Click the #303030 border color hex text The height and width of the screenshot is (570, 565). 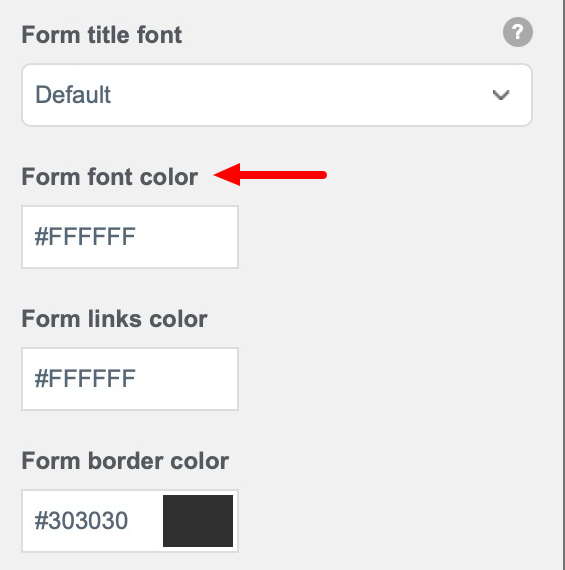tap(81, 521)
